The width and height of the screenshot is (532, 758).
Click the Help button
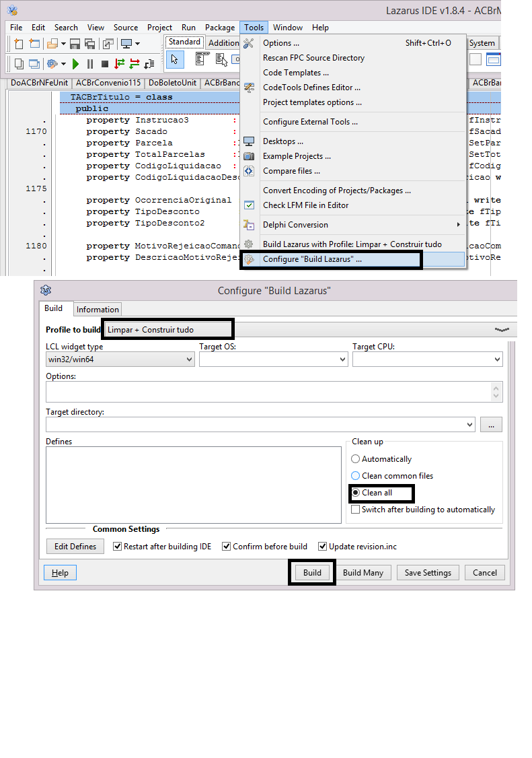click(60, 573)
